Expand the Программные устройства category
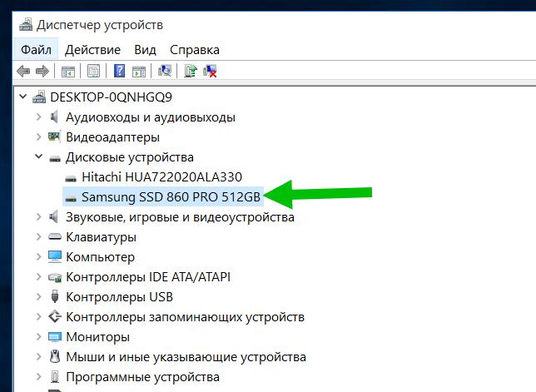This screenshot has height=392, width=536. (x=38, y=377)
